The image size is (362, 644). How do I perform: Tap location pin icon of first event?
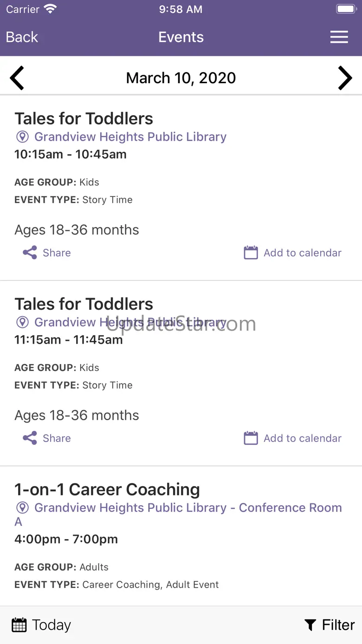[x=22, y=137]
